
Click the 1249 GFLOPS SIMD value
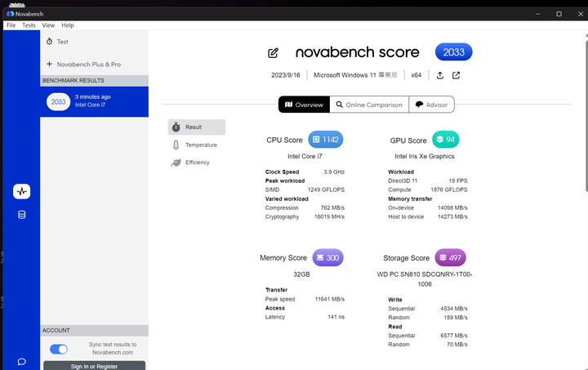[326, 189]
